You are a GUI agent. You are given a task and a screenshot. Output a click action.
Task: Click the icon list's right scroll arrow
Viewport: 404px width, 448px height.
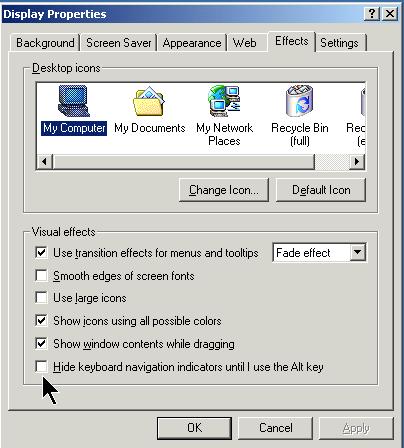[357, 162]
